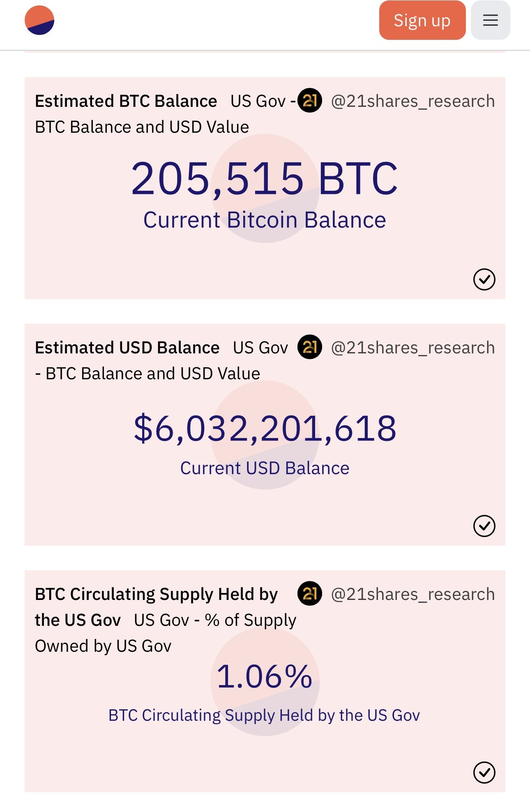Open @21shares_research profile on BTC Balance card
The height and width of the screenshot is (812, 530).
click(413, 101)
